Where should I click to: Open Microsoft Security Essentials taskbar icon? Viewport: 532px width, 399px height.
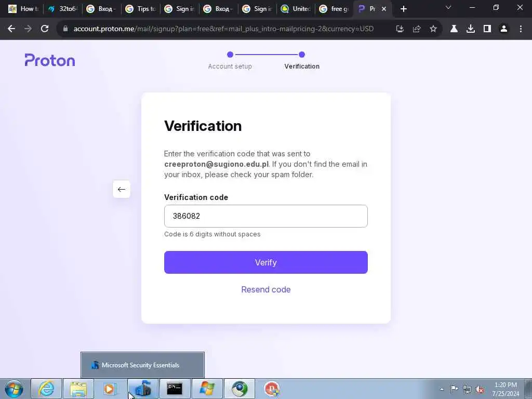(x=142, y=389)
